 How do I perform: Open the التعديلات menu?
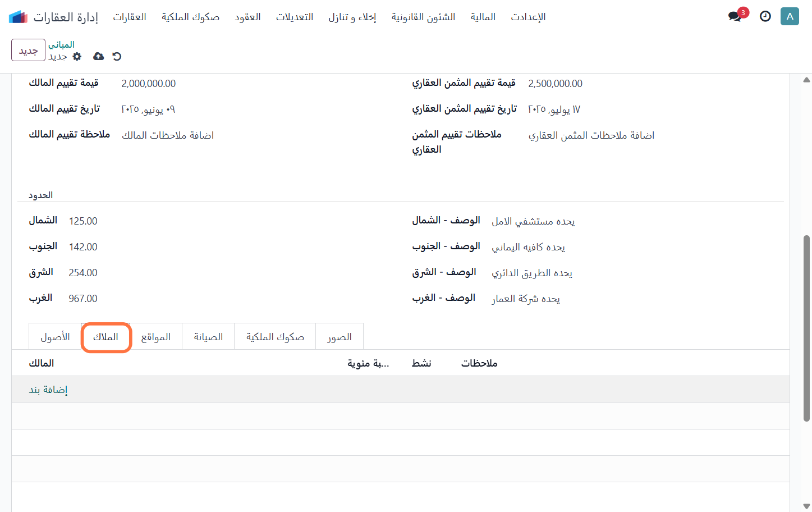coord(295,17)
